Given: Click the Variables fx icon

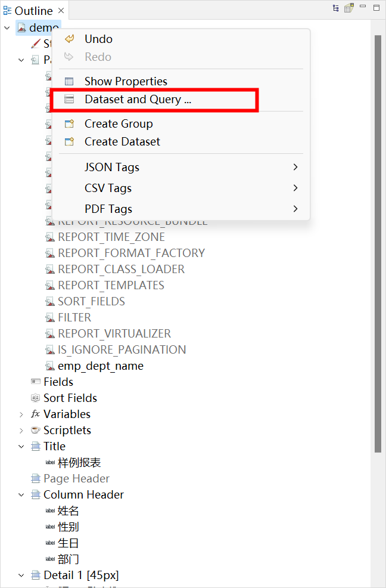Looking at the screenshot, I should [35, 414].
